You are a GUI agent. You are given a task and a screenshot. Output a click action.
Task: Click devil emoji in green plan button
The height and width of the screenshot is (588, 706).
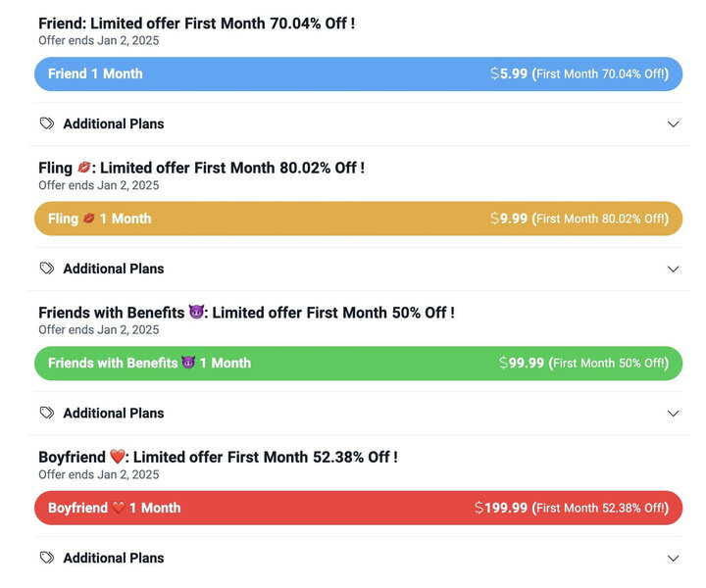click(x=188, y=363)
